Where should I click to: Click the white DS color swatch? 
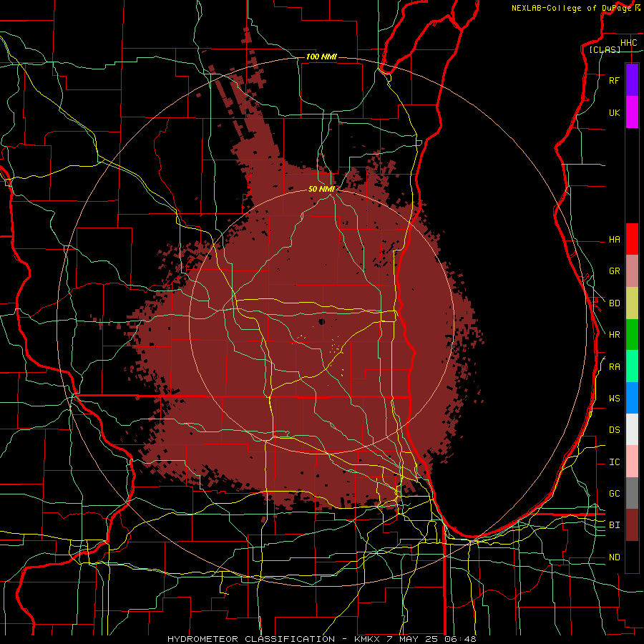click(632, 429)
